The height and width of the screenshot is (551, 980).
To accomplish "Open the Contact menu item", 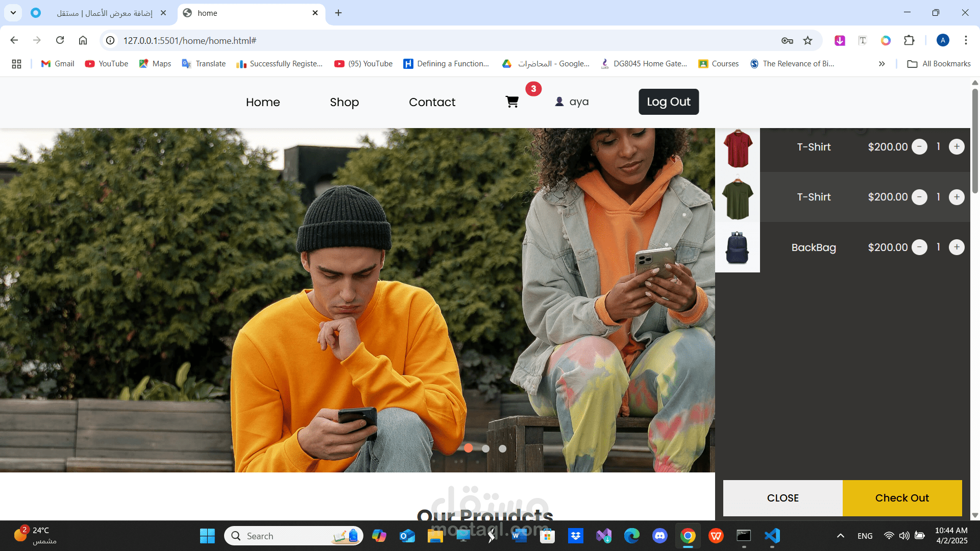I will [432, 102].
